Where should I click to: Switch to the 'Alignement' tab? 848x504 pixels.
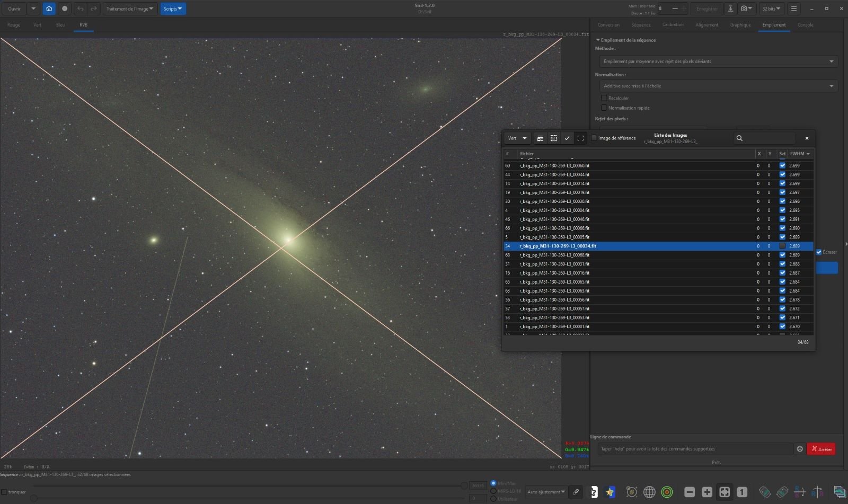coord(706,25)
